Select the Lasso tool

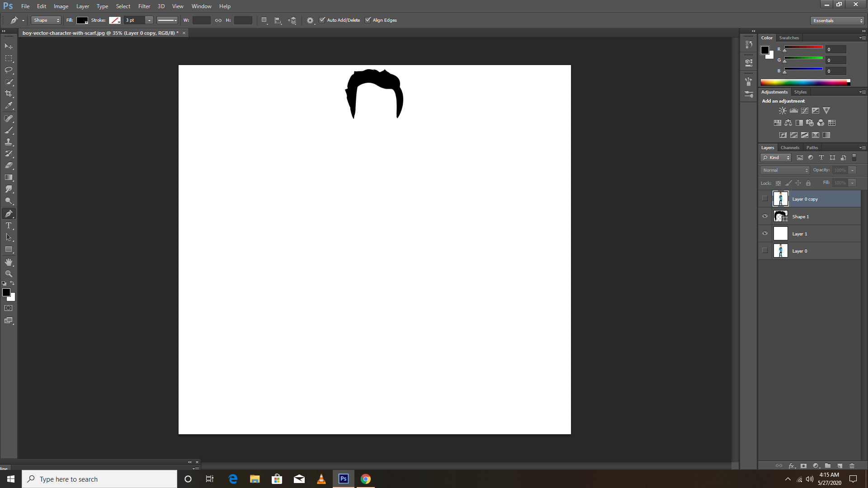tap(9, 70)
